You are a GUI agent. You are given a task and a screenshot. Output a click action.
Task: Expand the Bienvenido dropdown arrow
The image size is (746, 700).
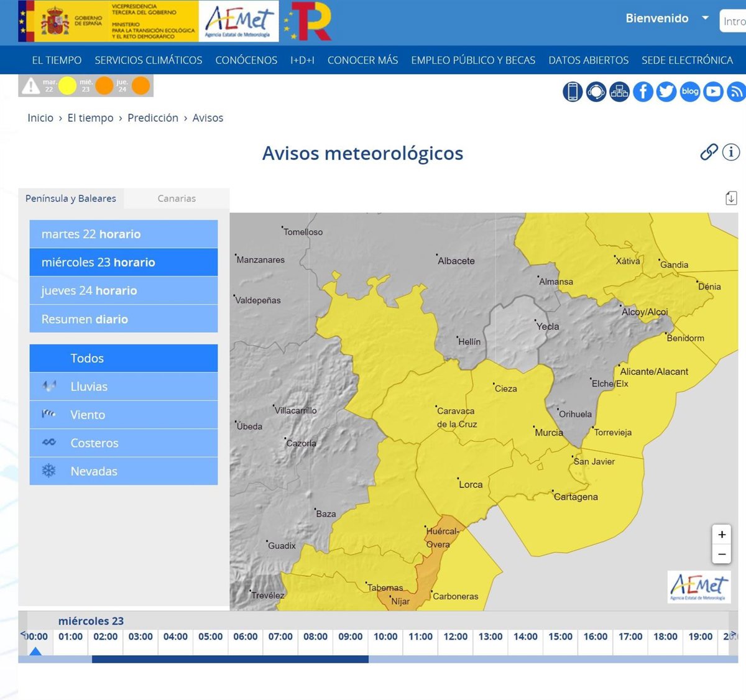[x=705, y=18]
